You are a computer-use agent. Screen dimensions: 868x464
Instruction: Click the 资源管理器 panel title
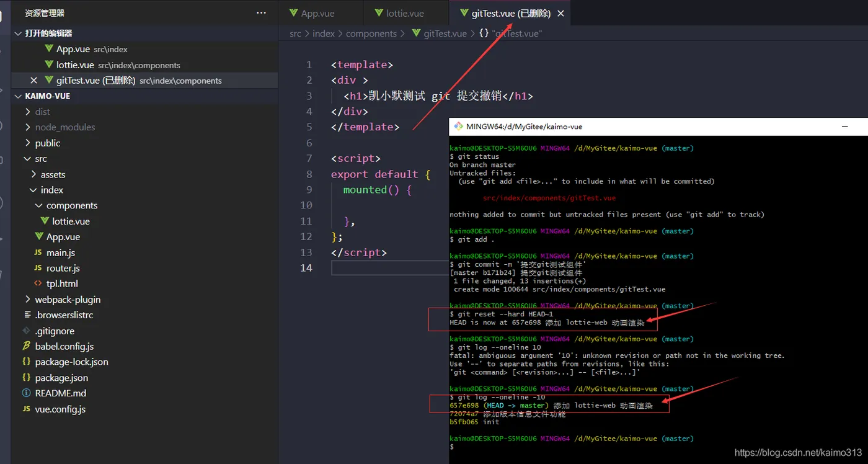(x=45, y=13)
